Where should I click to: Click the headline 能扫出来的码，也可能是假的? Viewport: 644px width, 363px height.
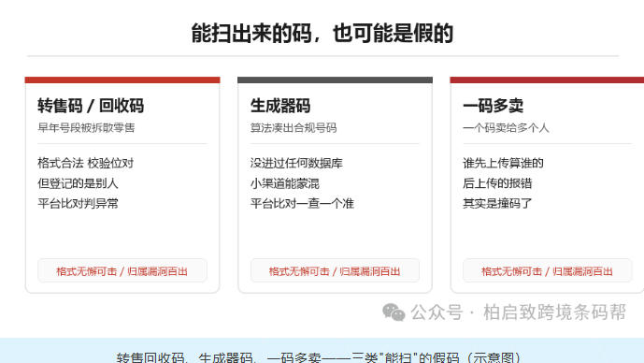[322, 34]
